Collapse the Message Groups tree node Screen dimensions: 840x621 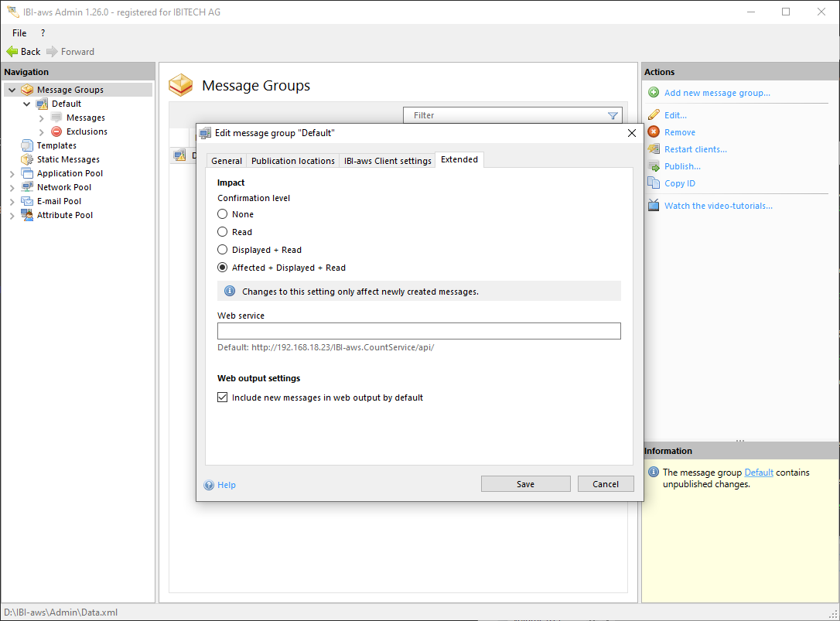pyautogui.click(x=12, y=90)
